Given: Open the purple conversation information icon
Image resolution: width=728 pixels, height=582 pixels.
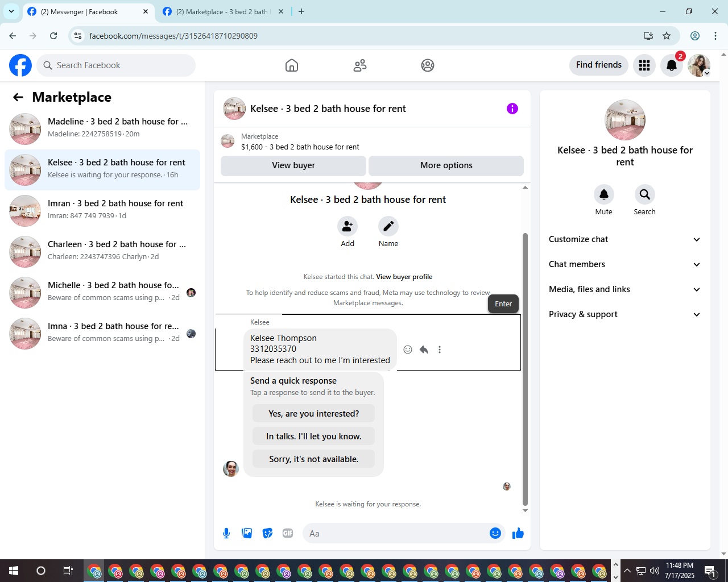Looking at the screenshot, I should click(512, 109).
